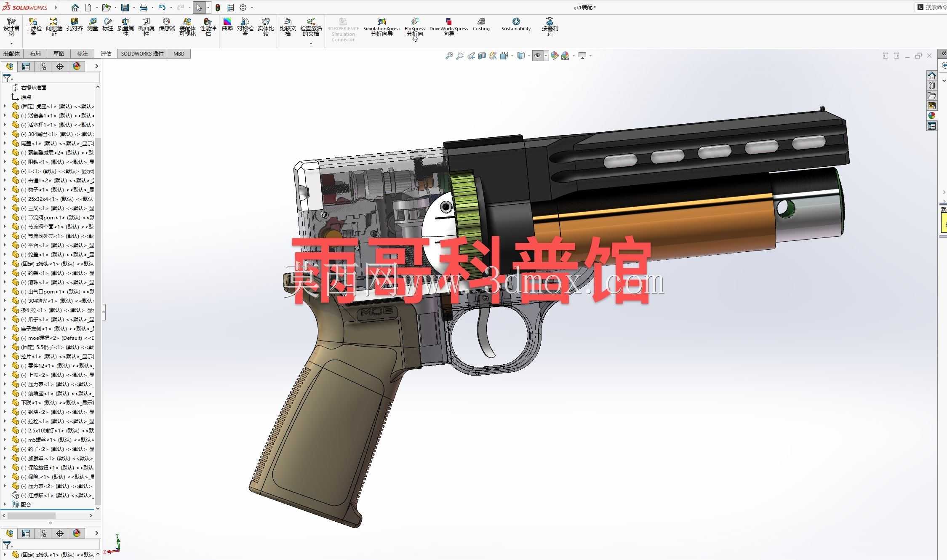Open SimulationXpress analysis wizard
This screenshot has width=947, height=560.
[382, 27]
